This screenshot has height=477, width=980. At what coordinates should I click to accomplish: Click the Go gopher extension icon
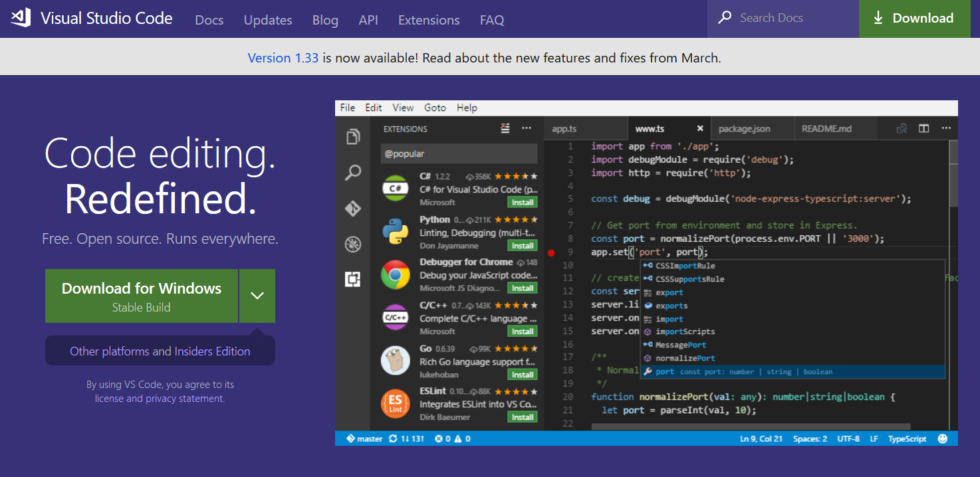coord(395,361)
